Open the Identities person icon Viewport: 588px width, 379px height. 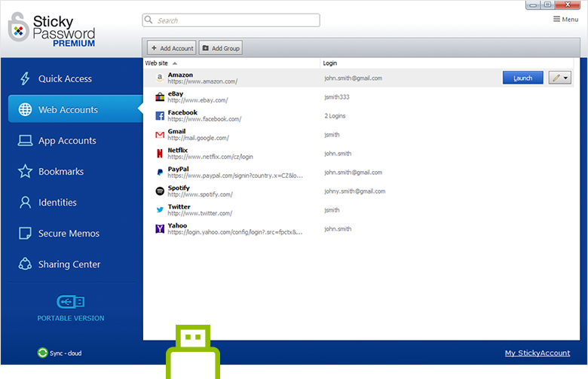click(25, 203)
